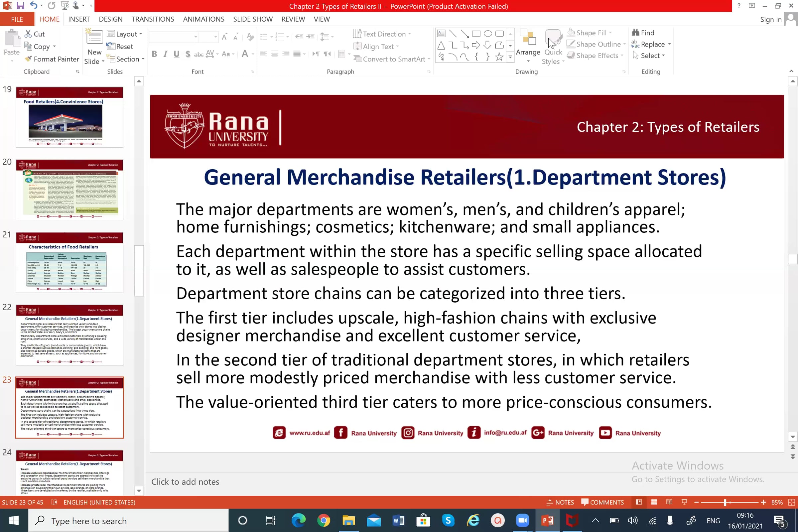Click the zoom slider handle
798x532 pixels.
[725, 502]
